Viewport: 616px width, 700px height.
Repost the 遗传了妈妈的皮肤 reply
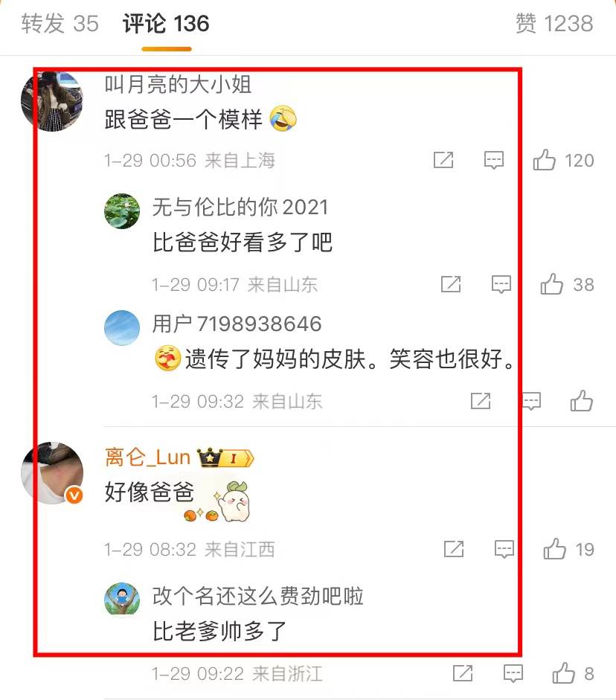tap(481, 401)
